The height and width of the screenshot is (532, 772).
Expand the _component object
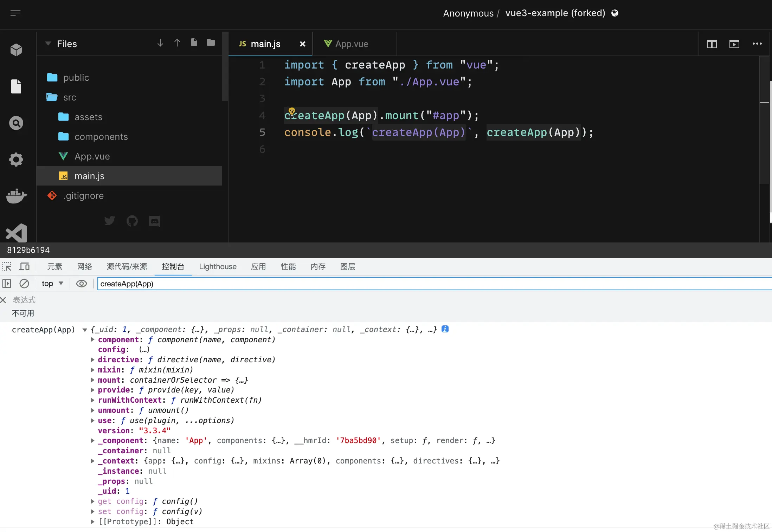point(92,440)
